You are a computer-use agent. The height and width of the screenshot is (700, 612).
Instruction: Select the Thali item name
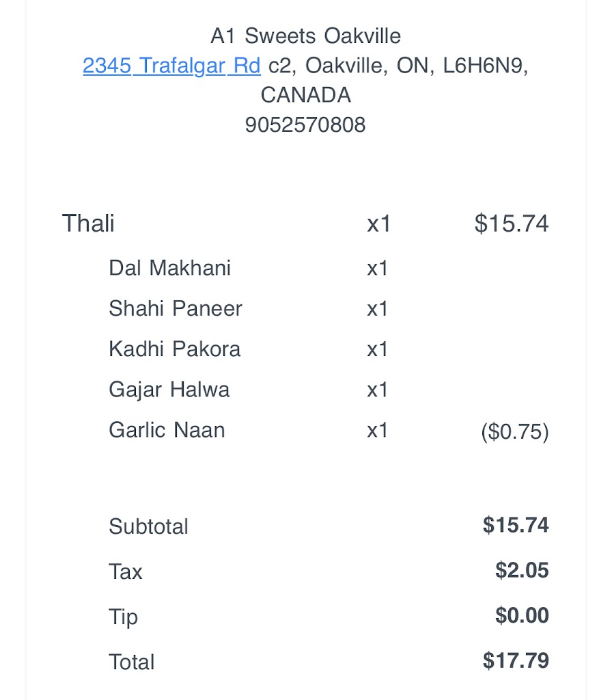(88, 224)
